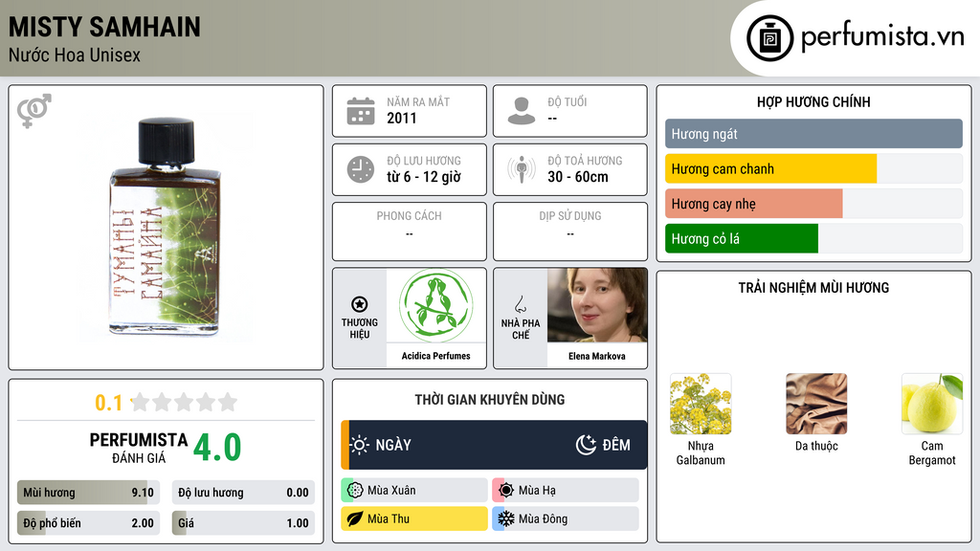This screenshot has height=551, width=980.
Task: Click the unisex gender symbol icon
Action: click(x=33, y=111)
